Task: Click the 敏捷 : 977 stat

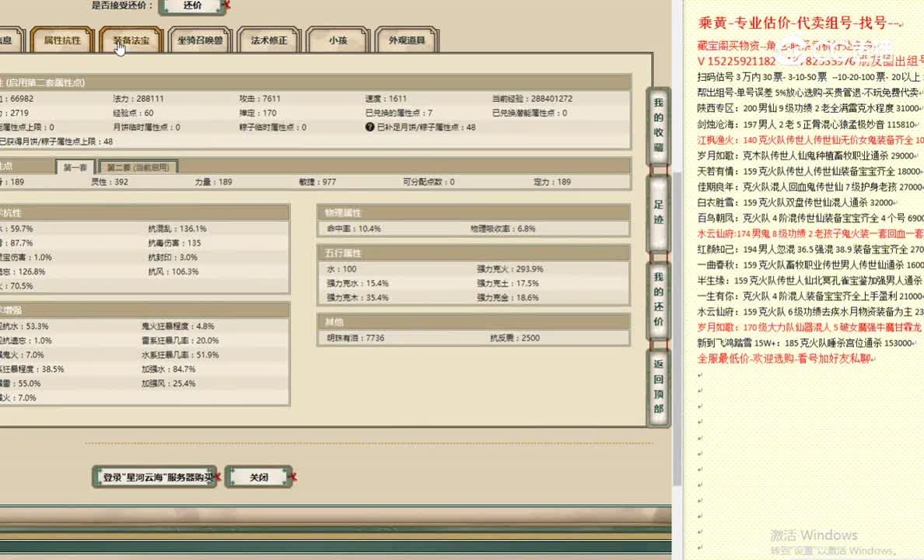Action: tap(317, 181)
